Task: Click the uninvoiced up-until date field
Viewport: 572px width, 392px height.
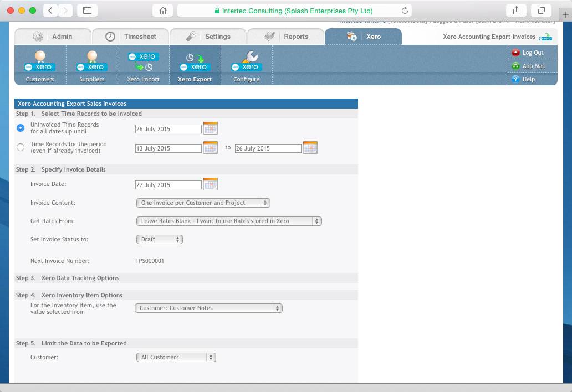Action: point(168,129)
